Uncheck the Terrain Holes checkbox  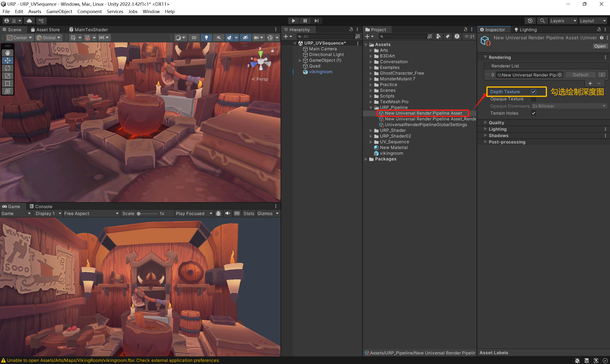coord(533,113)
